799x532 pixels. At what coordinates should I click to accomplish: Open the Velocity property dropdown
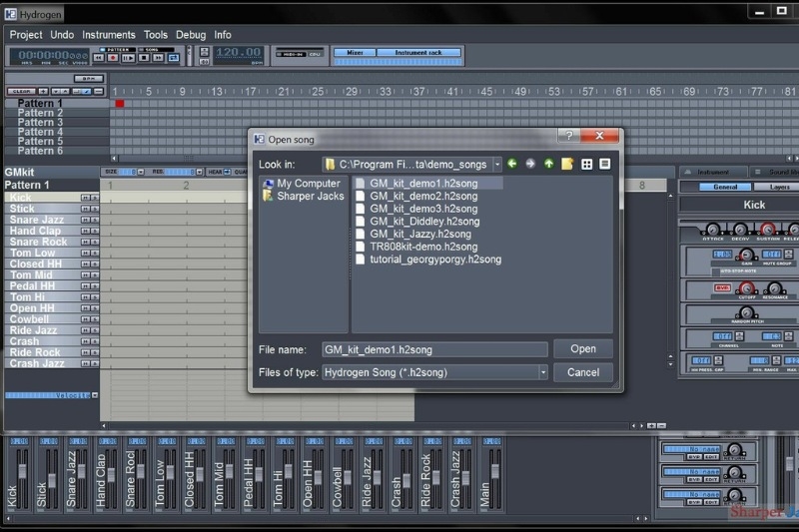95,395
